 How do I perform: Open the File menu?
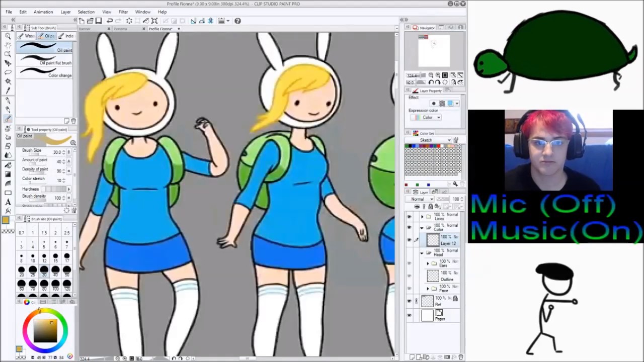(x=9, y=12)
